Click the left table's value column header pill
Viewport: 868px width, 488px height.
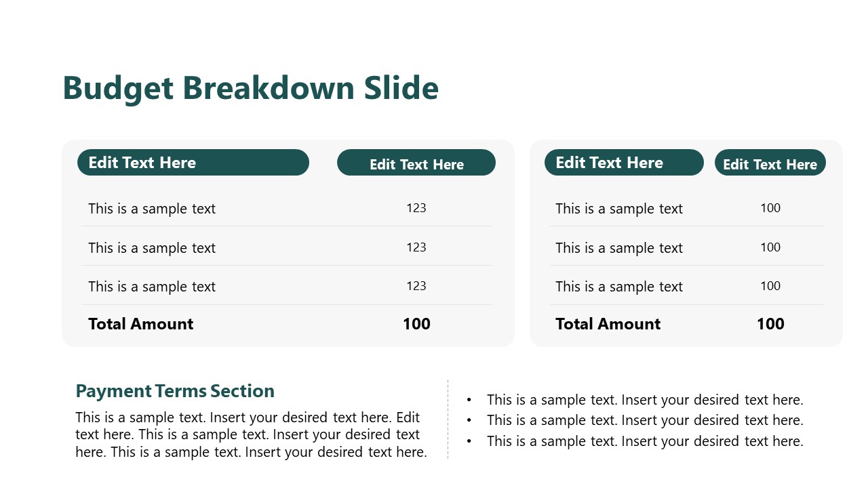(416, 163)
